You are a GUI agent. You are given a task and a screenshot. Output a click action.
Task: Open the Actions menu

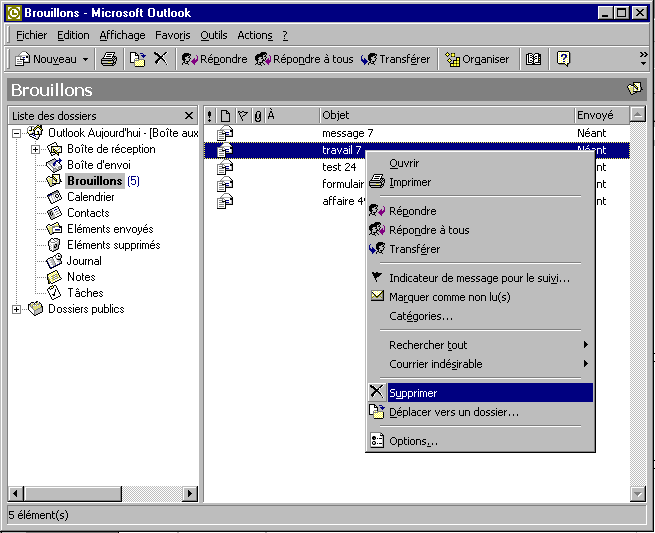[x=255, y=36]
